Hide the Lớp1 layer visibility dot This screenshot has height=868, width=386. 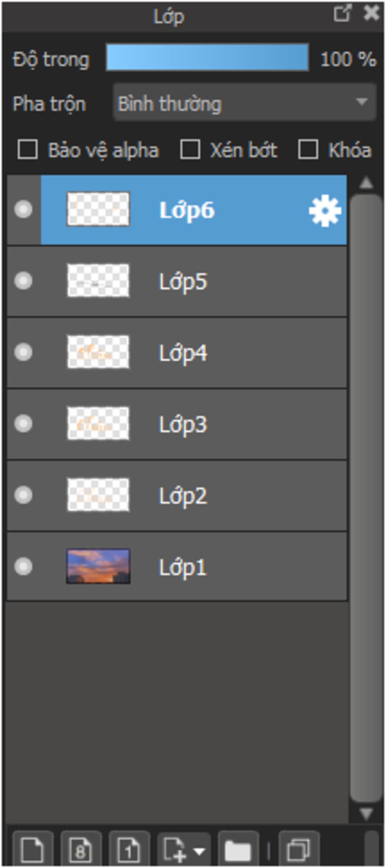click(23, 566)
